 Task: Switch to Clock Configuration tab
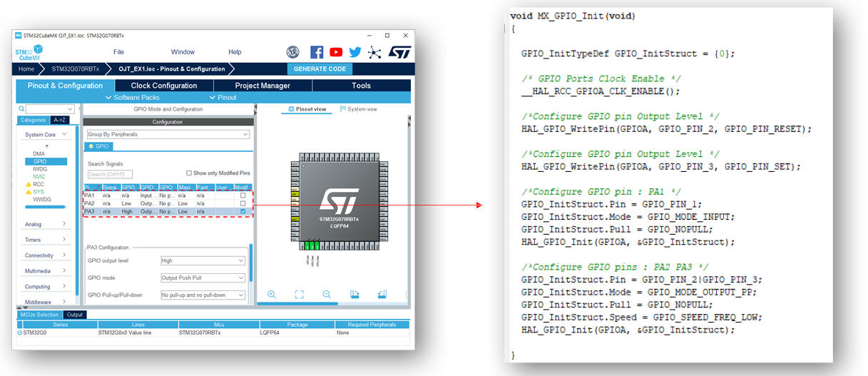164,86
